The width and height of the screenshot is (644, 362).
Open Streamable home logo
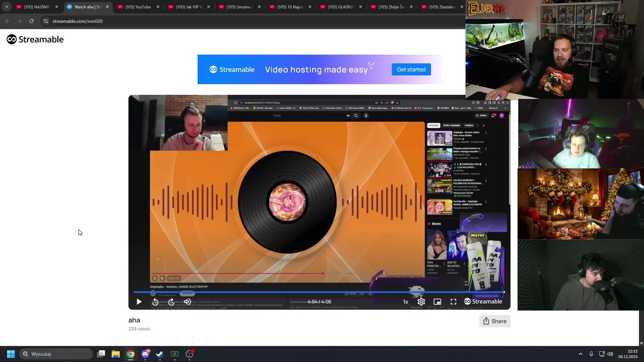coord(35,39)
